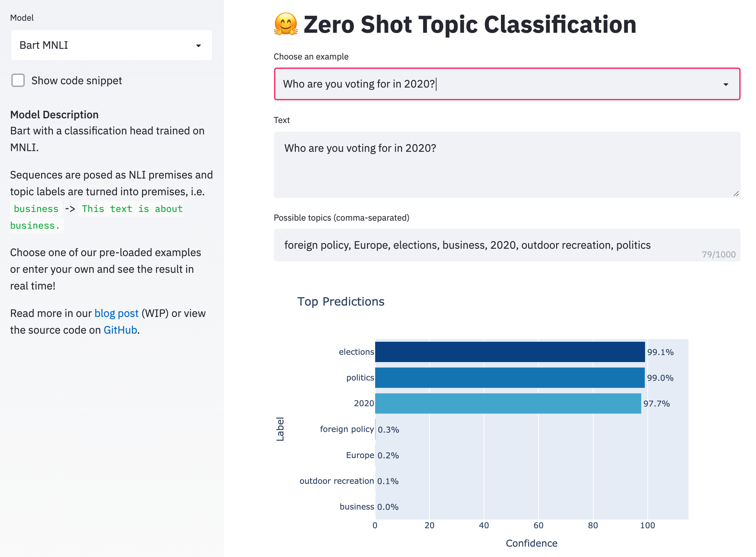Enable Show code snippet checkbox
Viewport: 756px width, 557px height.
coord(18,81)
